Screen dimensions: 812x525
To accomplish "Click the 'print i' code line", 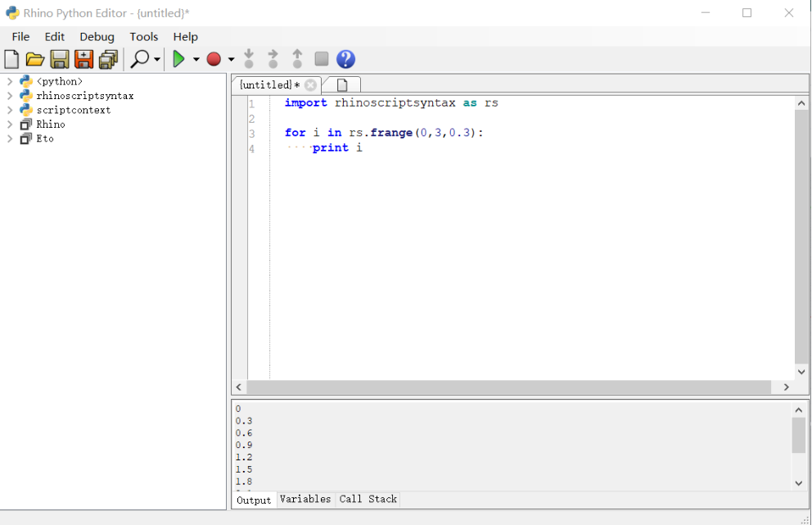I will (x=337, y=147).
